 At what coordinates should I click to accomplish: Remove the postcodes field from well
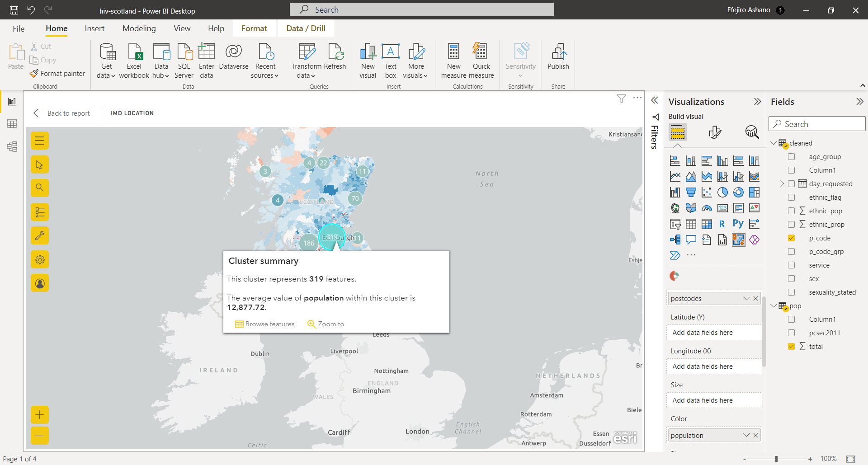tap(755, 298)
